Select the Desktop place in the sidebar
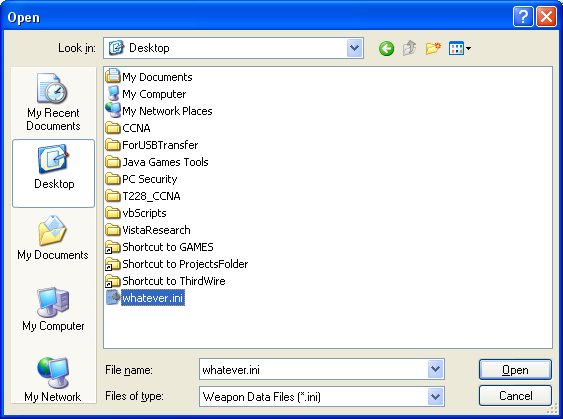 (53, 173)
